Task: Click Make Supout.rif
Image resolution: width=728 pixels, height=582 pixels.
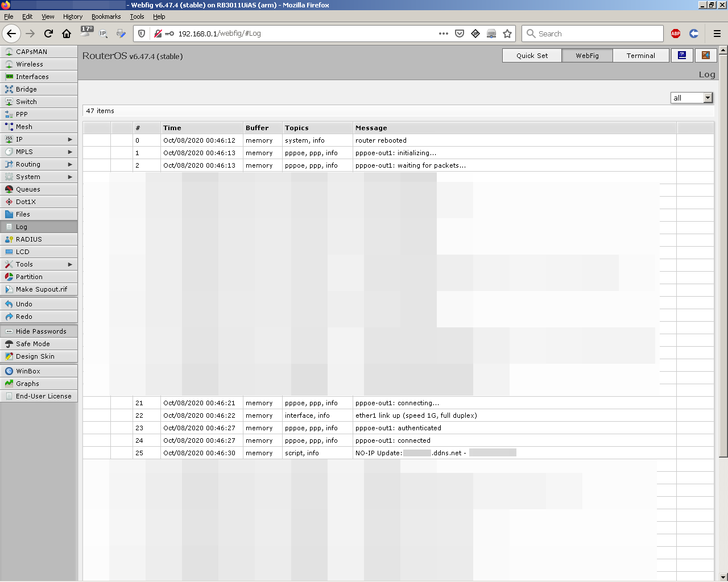Action: [x=39, y=289]
